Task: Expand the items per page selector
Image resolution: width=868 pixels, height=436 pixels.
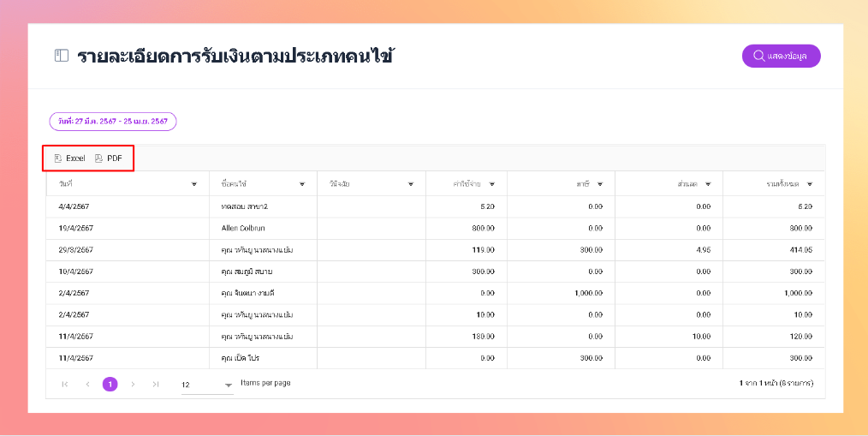Action: [229, 385]
